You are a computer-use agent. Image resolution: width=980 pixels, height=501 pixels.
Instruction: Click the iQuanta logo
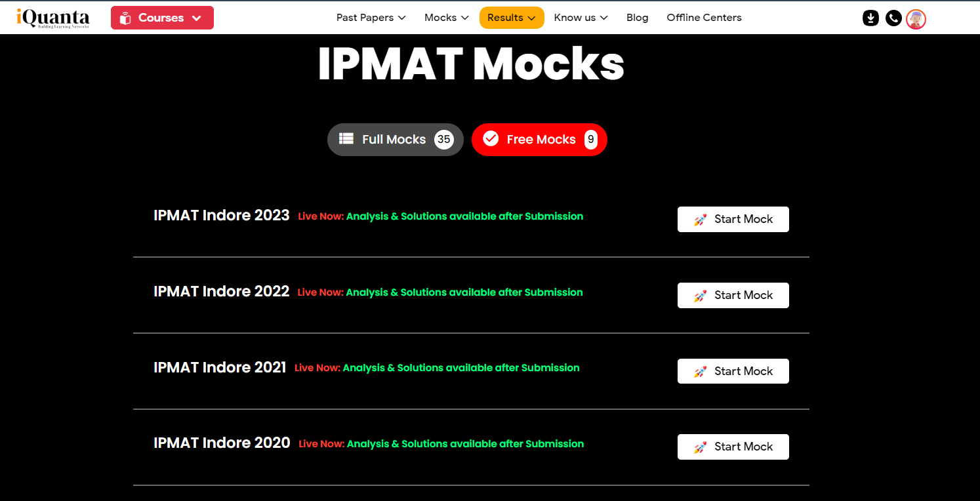[x=53, y=18]
